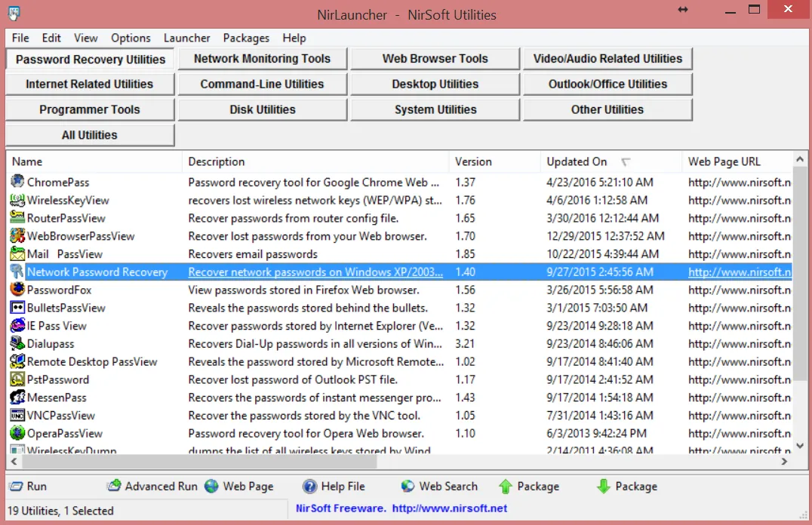812x525 pixels.
Task: Click the WirelessKeyView icon
Action: tap(17, 200)
